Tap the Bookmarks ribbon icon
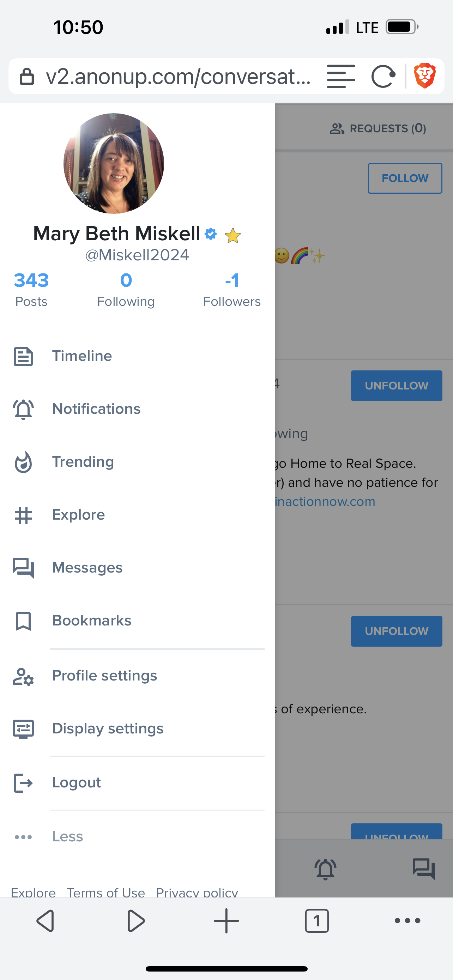 (23, 621)
